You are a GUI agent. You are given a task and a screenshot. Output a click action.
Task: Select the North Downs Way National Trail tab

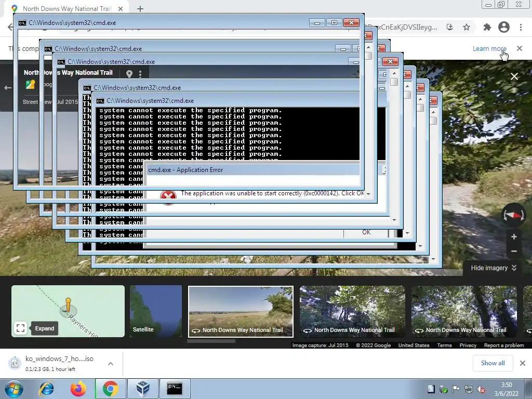pos(66,9)
